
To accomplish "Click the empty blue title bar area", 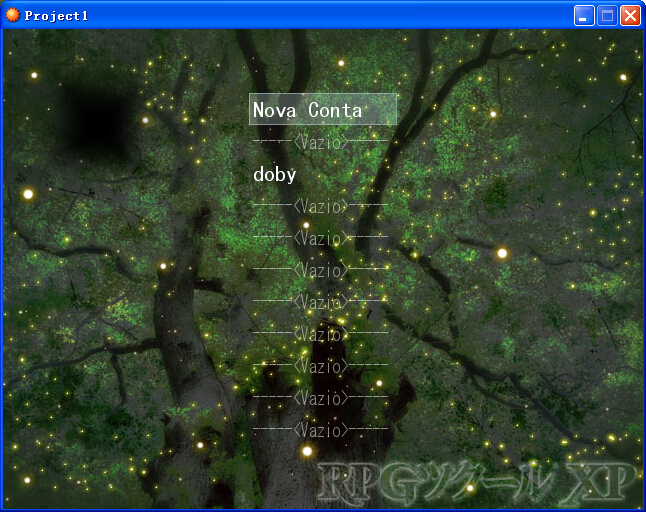I will coord(330,16).
